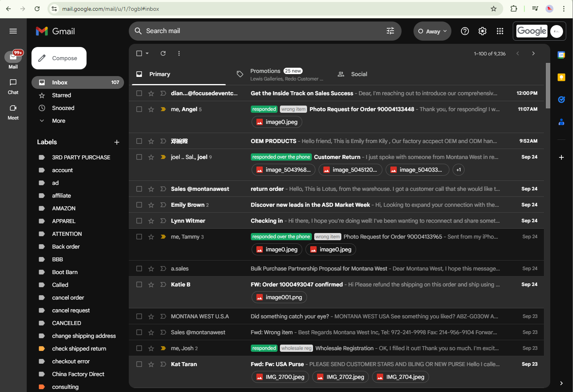Click the Gmail logo
This screenshot has height=392, width=573.
55,31
